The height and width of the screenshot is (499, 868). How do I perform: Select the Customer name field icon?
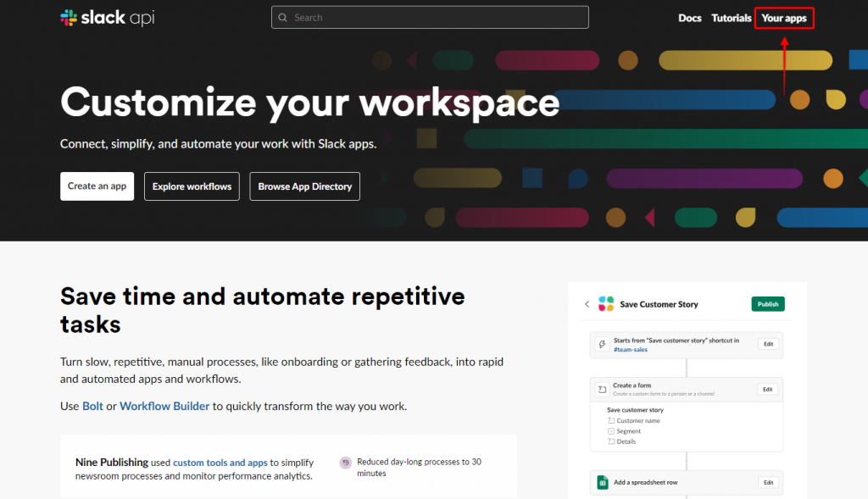pos(613,420)
